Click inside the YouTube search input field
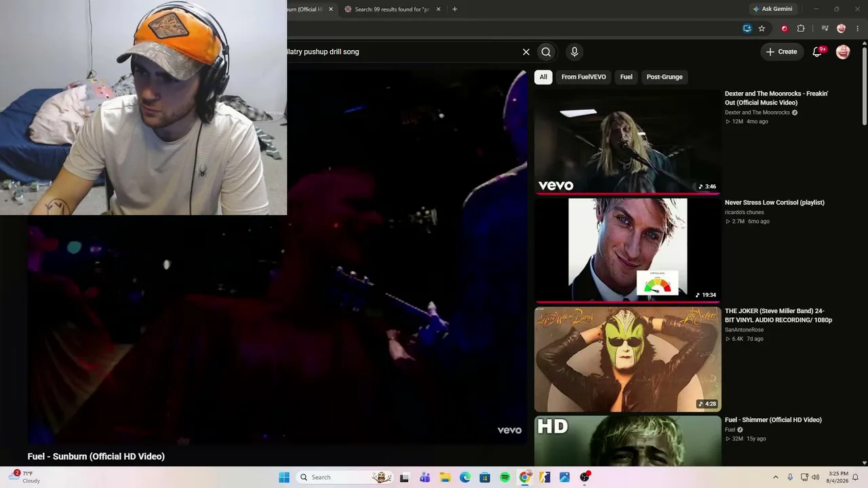The image size is (868, 488). pyautogui.click(x=401, y=52)
